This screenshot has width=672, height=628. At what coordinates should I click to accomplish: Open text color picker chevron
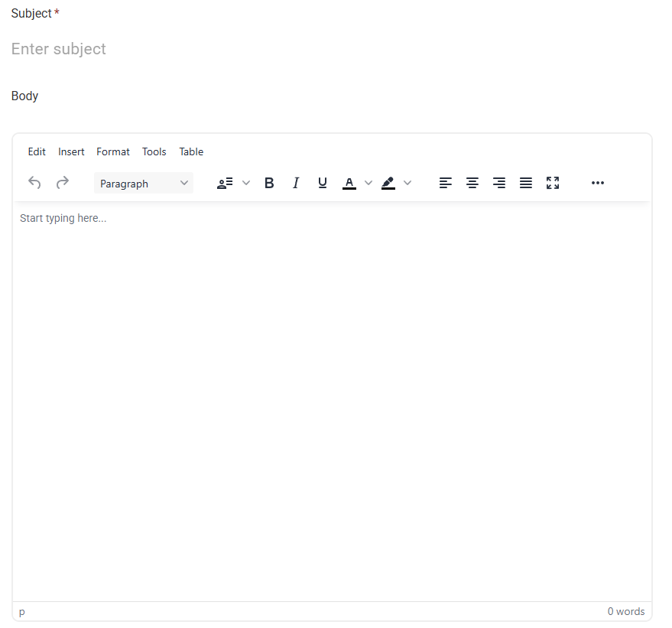tap(368, 183)
